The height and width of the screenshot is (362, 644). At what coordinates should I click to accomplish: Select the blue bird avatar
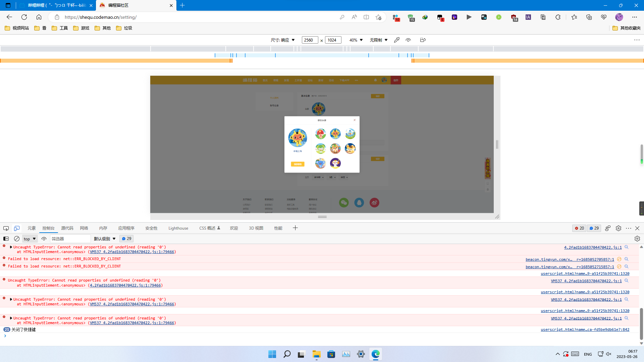(x=350, y=134)
